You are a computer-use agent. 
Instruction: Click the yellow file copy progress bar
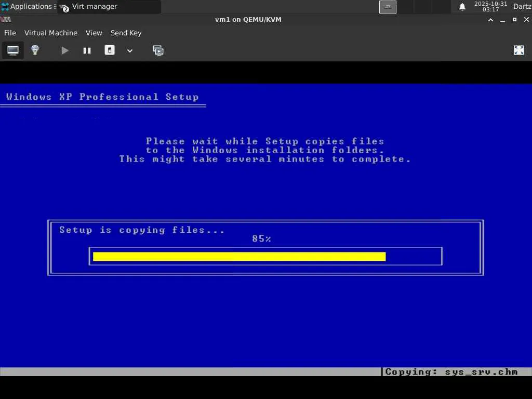(x=239, y=257)
